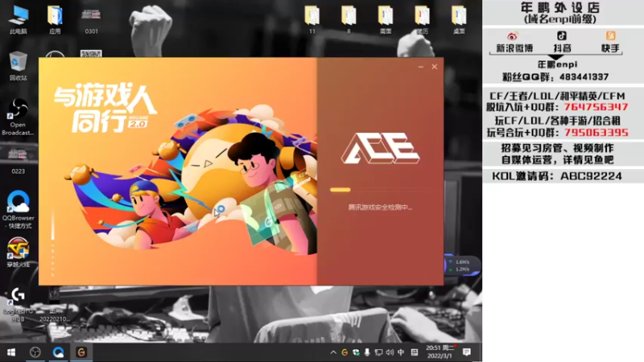644x362 pixels.
Task: Click the 与游戏人同行 WeGame 2.0 title
Action: coord(105,108)
